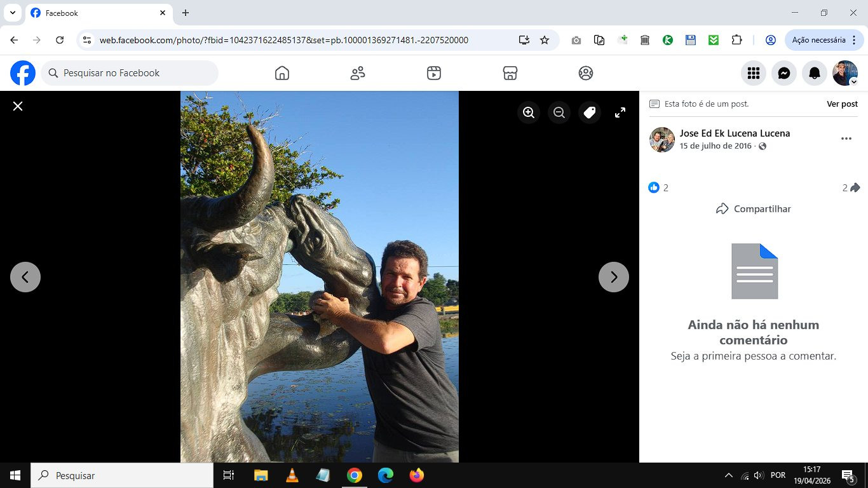Go to the Facebook Home tab

click(x=282, y=73)
